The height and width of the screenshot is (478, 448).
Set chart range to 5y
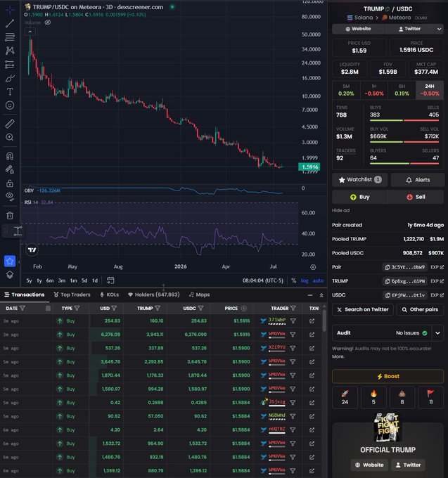click(x=29, y=280)
